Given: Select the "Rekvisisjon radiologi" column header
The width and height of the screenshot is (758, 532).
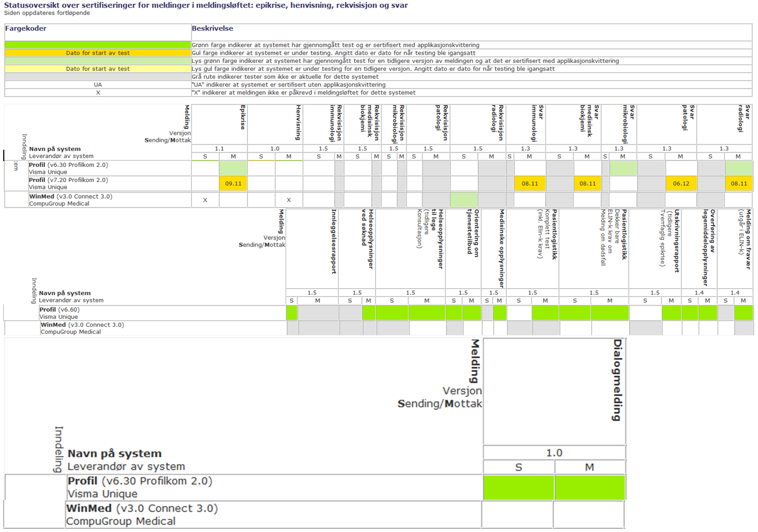Looking at the screenshot, I should [x=498, y=123].
